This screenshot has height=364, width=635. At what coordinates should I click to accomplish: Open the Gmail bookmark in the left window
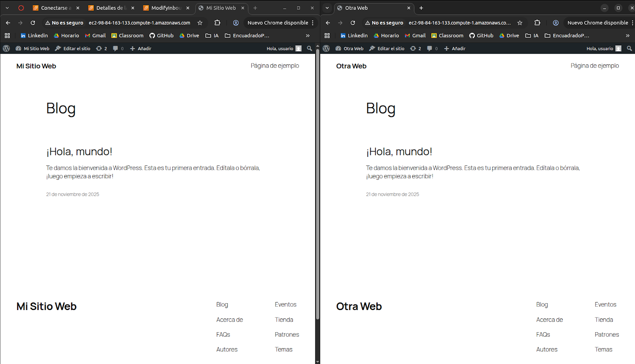[x=95, y=36]
